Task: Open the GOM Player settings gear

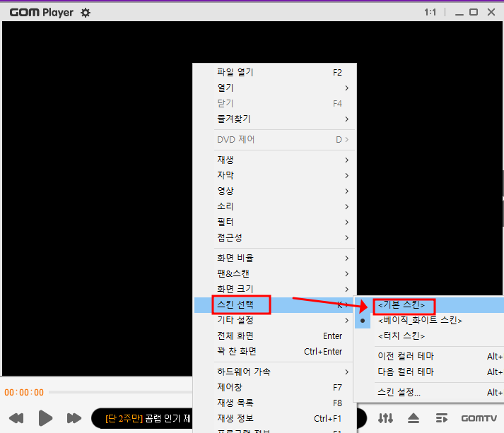Action: tap(86, 13)
